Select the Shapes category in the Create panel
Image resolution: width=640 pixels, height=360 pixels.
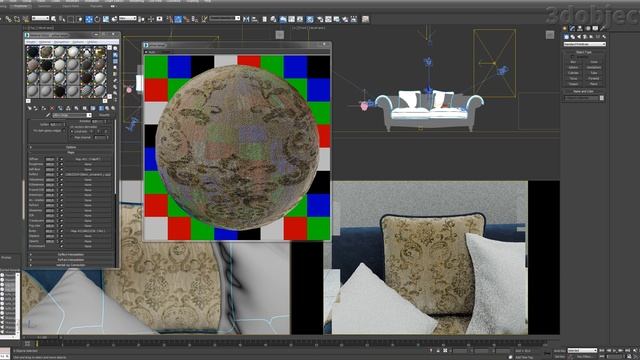(573, 37)
